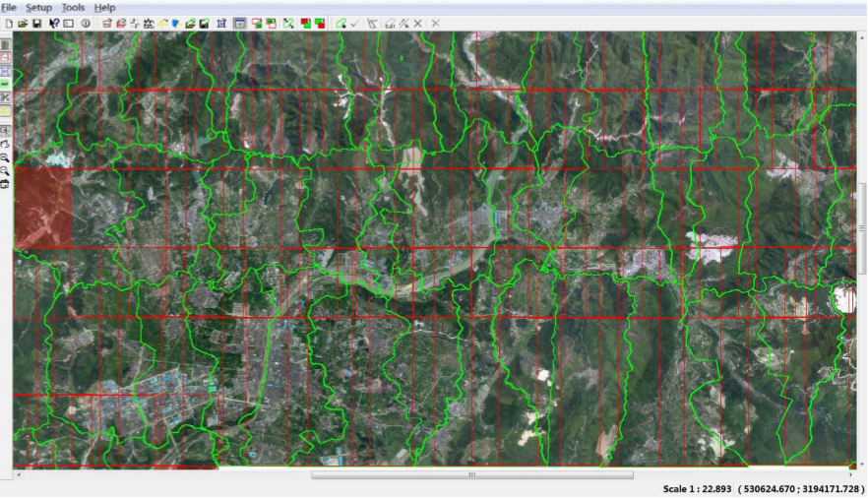Click the New file icon
Image resolution: width=868 pixels, height=499 pixels.
tap(8, 23)
